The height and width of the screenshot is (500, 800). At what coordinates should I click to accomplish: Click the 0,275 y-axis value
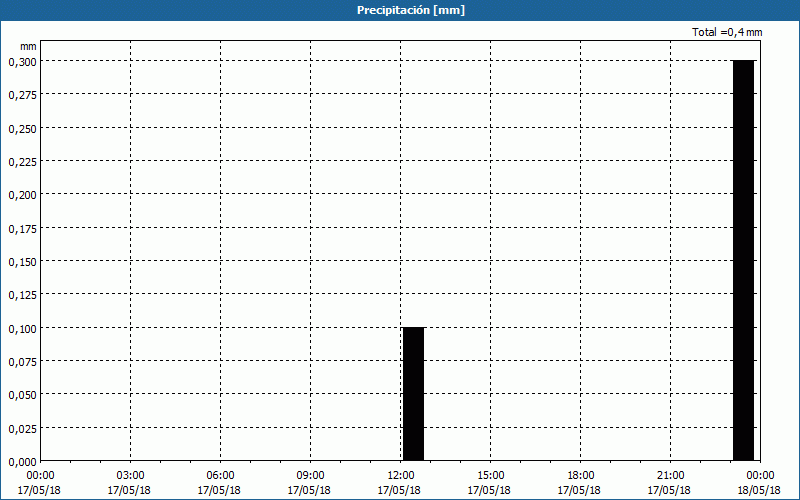[x=22, y=95]
